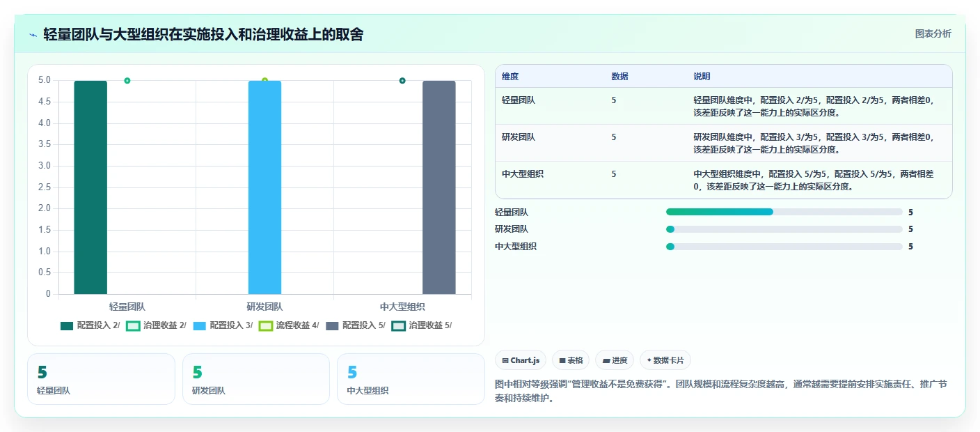
Task: Click the 图表分析 label in header
Action: (x=933, y=33)
